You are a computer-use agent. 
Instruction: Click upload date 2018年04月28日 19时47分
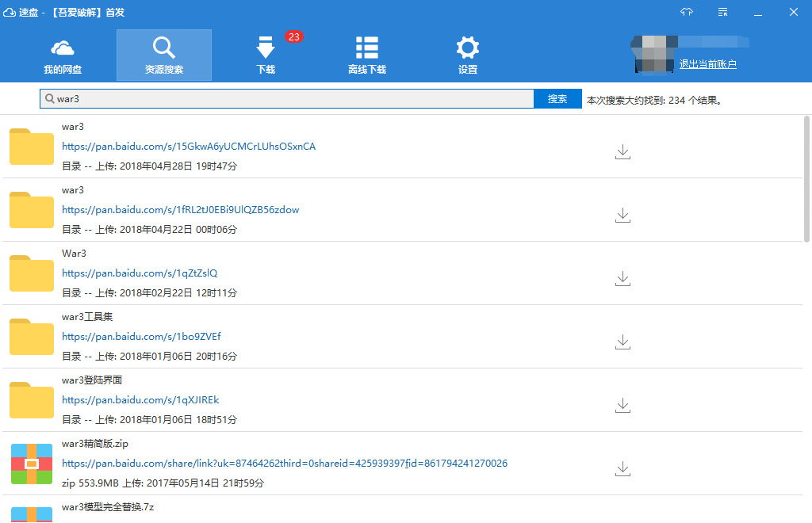(178, 166)
